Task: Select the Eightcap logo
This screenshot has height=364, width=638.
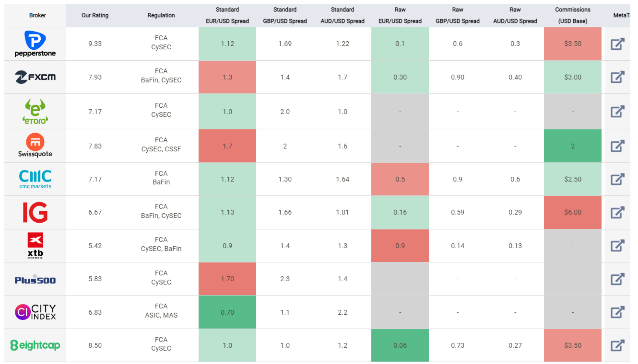Action: click(x=35, y=345)
